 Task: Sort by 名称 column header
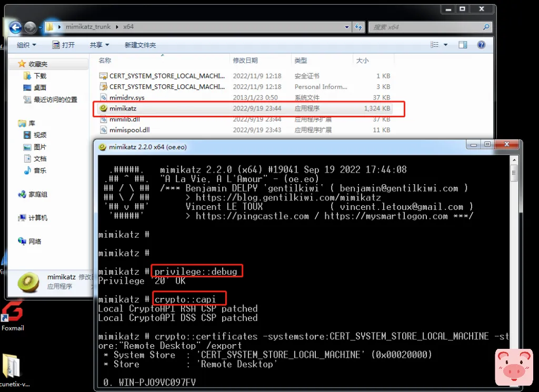click(x=105, y=61)
